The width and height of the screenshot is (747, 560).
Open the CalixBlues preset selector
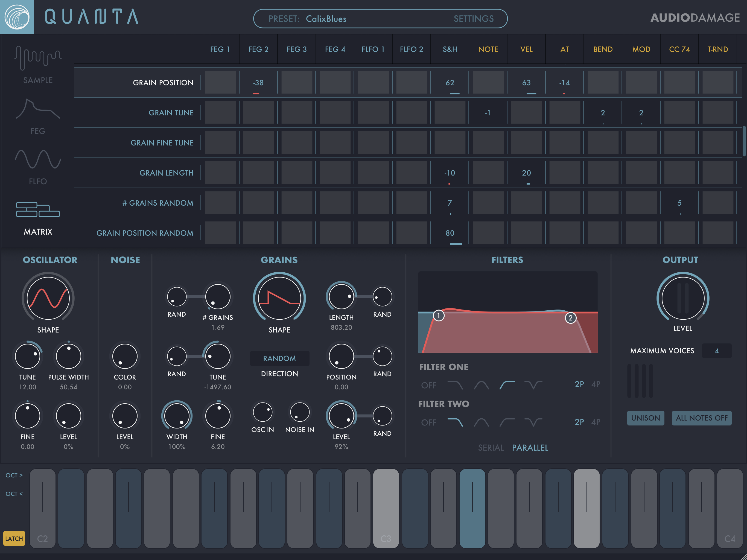(x=326, y=19)
